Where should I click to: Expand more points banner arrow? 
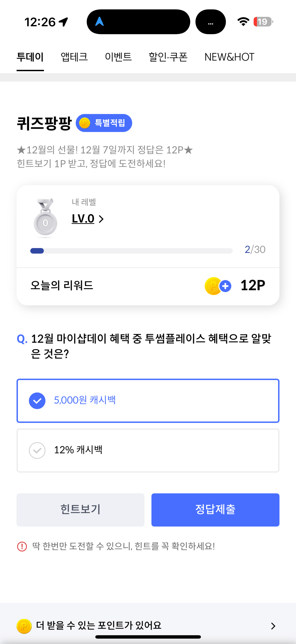click(x=273, y=626)
